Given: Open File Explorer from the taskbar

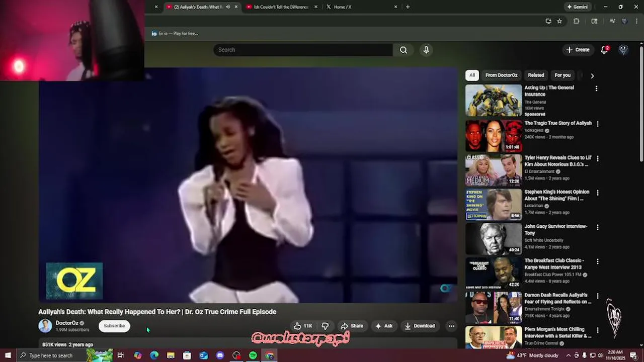Looking at the screenshot, I should tap(171, 355).
